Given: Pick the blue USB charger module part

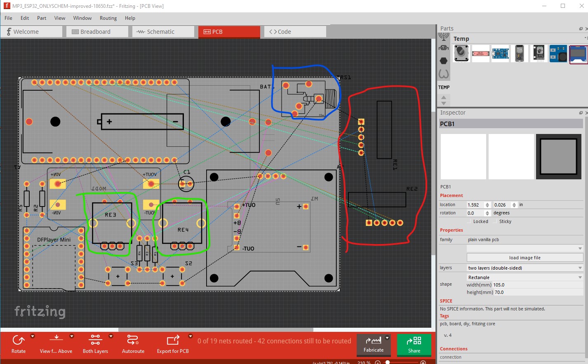Looking at the screenshot, I should coord(500,54).
